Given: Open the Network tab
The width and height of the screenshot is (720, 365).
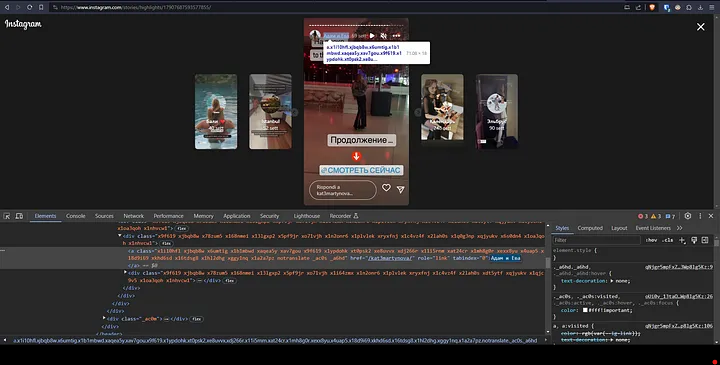Looking at the screenshot, I should tap(134, 216).
